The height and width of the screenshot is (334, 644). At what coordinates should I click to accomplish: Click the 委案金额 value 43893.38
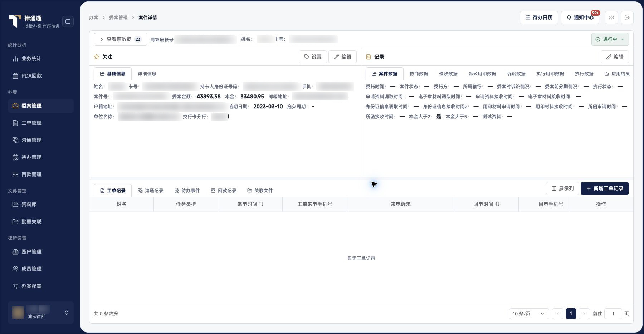click(x=209, y=97)
